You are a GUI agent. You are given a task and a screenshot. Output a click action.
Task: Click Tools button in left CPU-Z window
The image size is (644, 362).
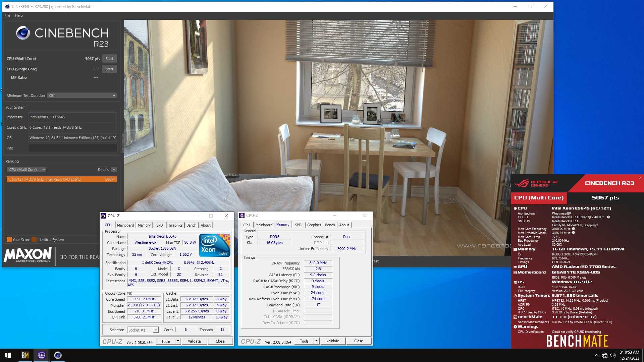[166, 341]
